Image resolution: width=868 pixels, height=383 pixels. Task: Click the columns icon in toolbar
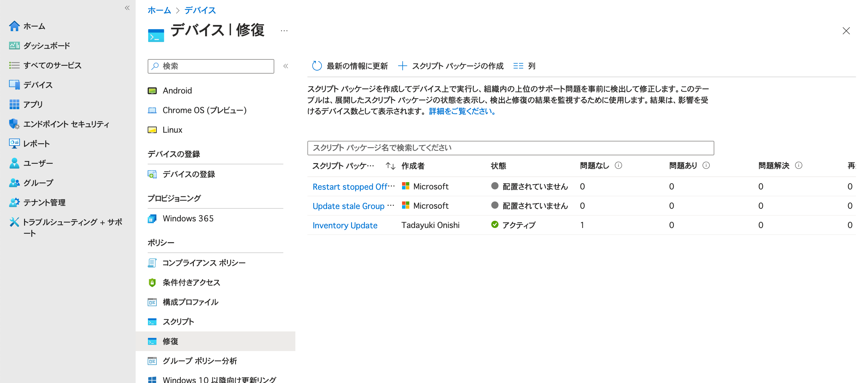pos(518,66)
